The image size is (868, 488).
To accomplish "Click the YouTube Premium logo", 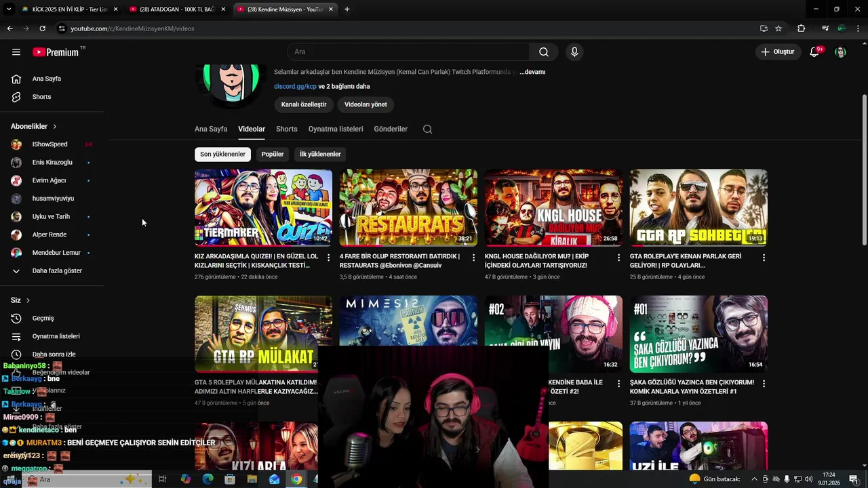I will tap(56, 52).
